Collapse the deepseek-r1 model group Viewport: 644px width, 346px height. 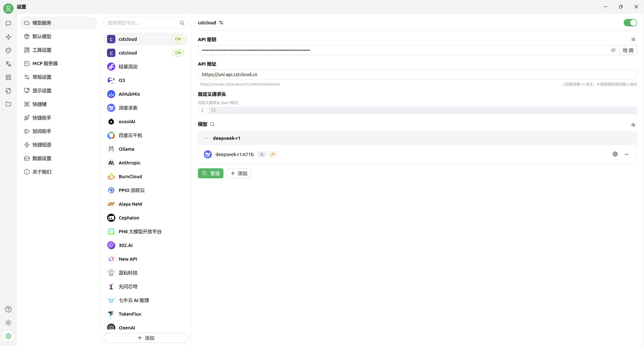point(206,138)
